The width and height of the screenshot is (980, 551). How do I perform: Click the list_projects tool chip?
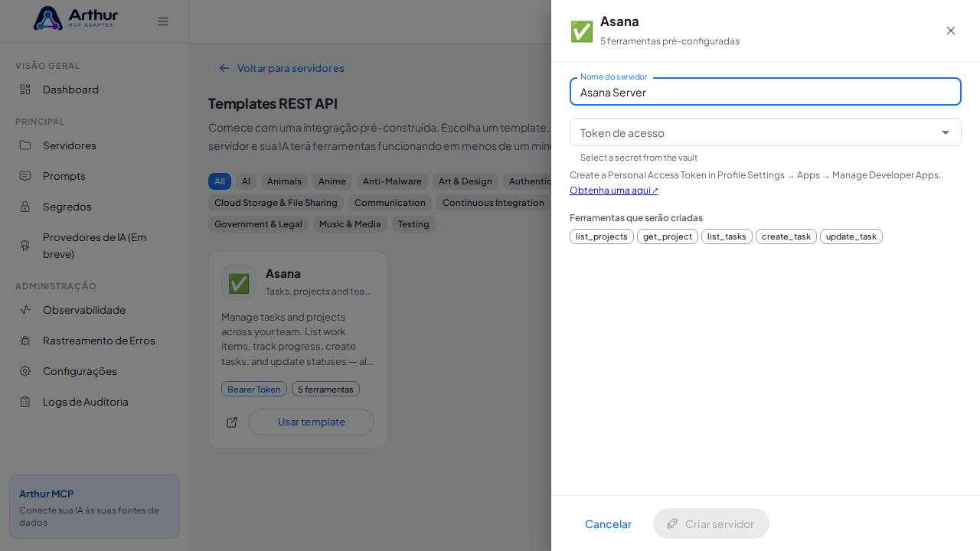click(602, 236)
